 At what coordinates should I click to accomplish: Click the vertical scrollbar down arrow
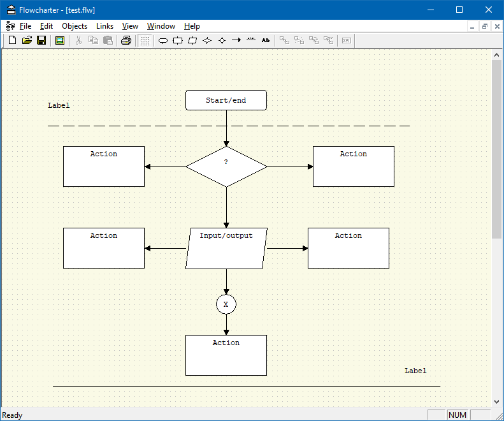click(496, 402)
